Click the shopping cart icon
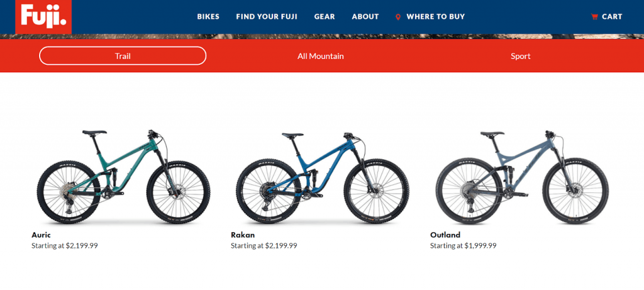The width and height of the screenshot is (644, 290). (594, 17)
